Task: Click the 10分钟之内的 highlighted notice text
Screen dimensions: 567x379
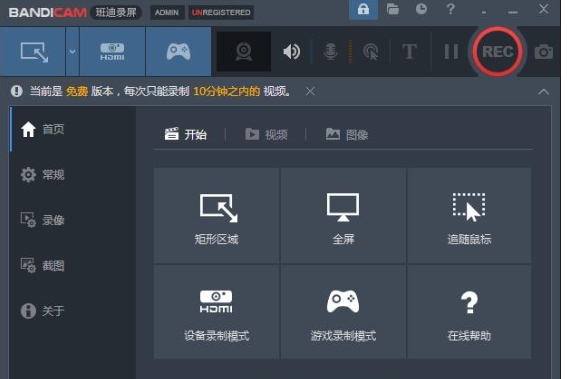Action: (227, 91)
